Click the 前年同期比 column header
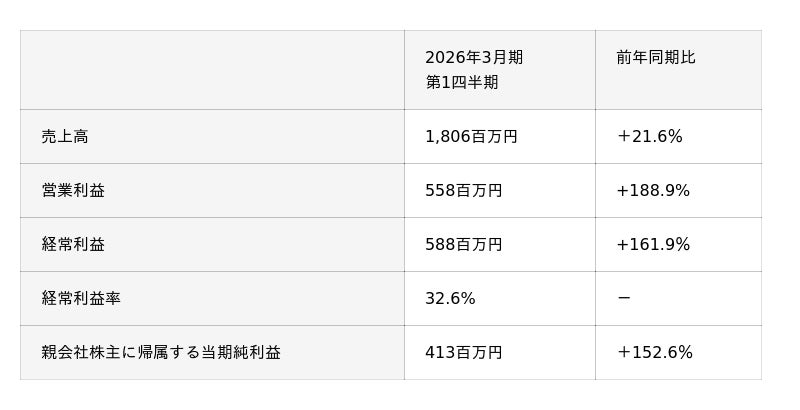The width and height of the screenshot is (800, 410). (656, 58)
